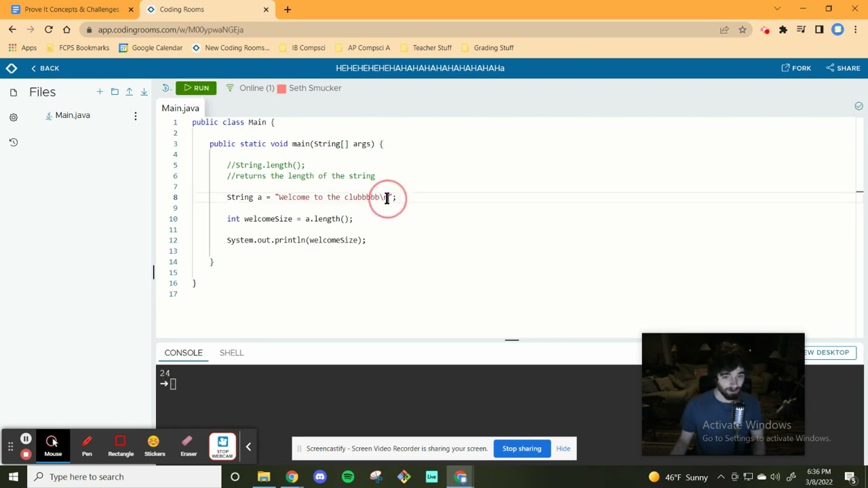Image resolution: width=868 pixels, height=488 pixels.
Task: Create a new file with the plus icon
Action: (100, 91)
